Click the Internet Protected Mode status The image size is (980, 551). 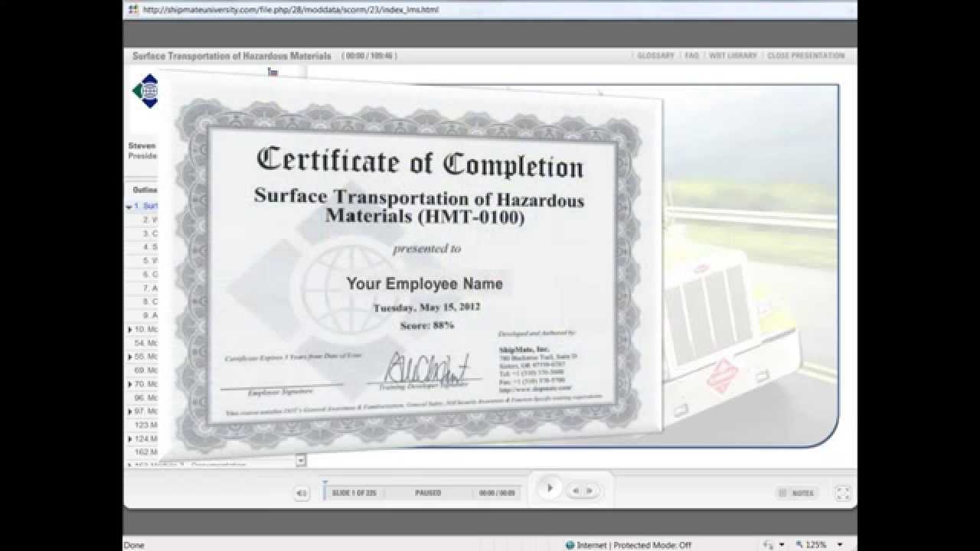[628, 545]
